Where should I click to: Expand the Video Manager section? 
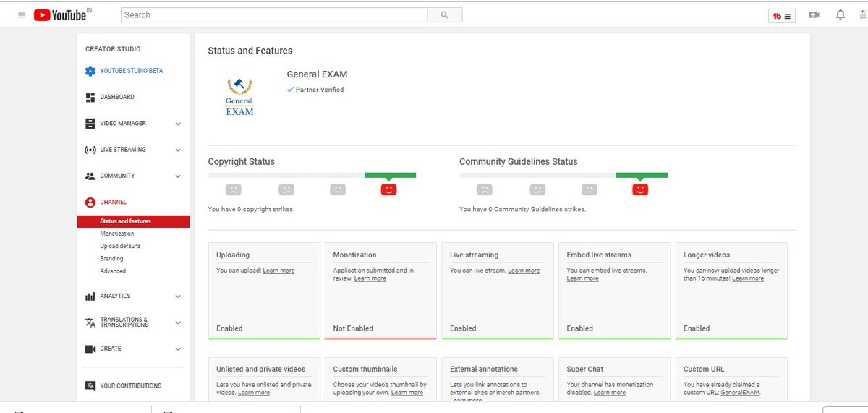point(178,124)
